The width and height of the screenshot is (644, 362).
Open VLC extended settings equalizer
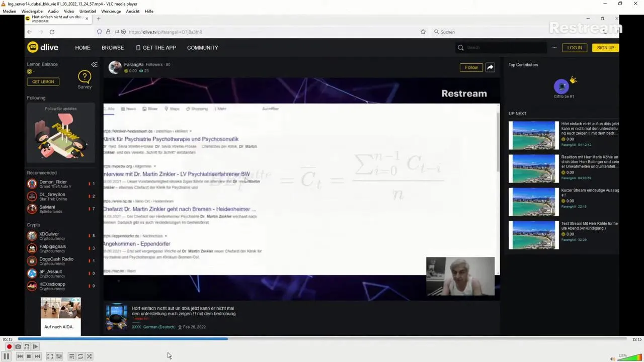[x=59, y=356]
